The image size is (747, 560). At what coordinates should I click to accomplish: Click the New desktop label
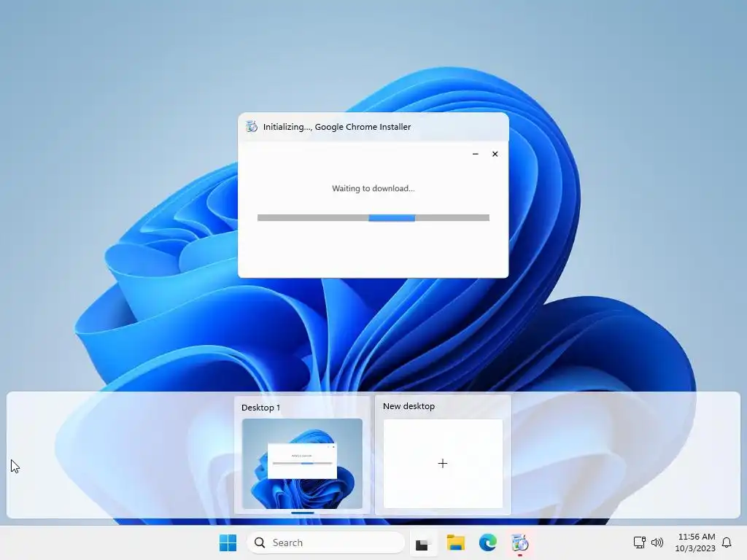(x=409, y=406)
